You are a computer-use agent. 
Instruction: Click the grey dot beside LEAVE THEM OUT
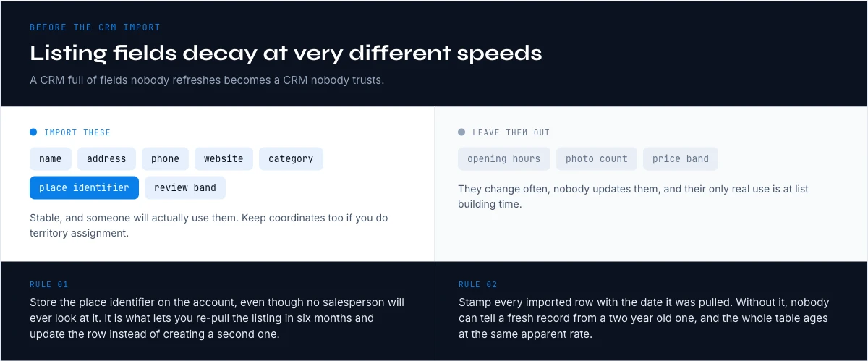tap(461, 132)
